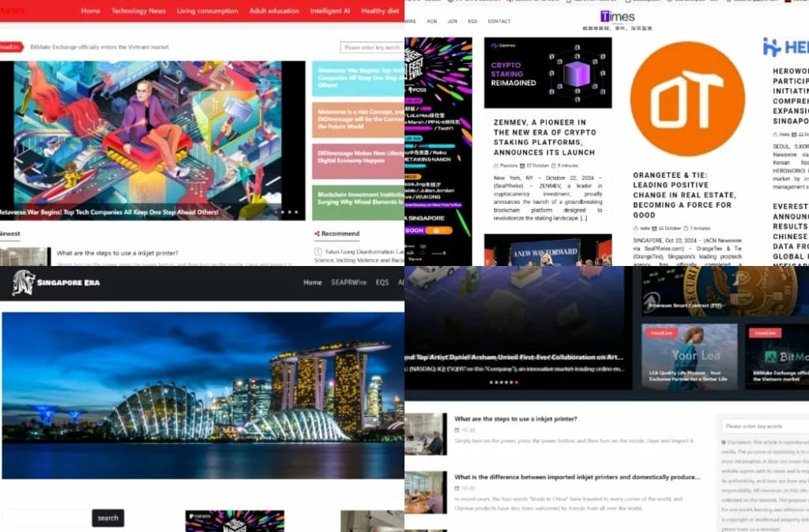Viewport: 809px width, 532px height.
Task: Open the Daniel Arsham Collaboration slider headline
Action: (514, 358)
